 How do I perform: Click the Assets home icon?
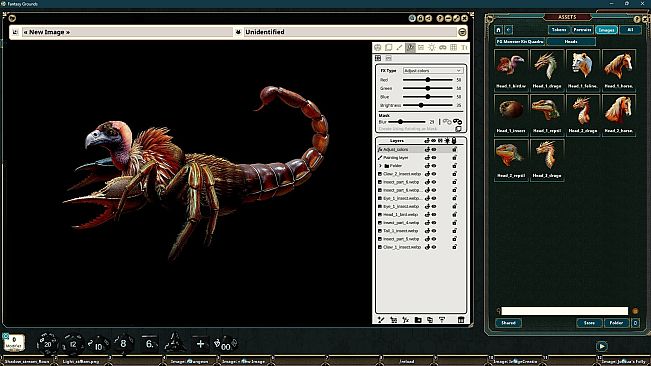pyautogui.click(x=499, y=30)
